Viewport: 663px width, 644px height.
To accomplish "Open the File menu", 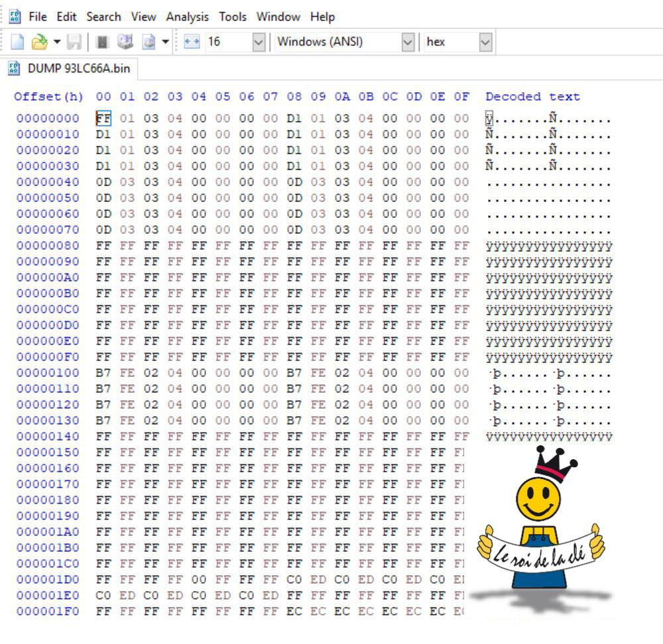I will (x=38, y=17).
